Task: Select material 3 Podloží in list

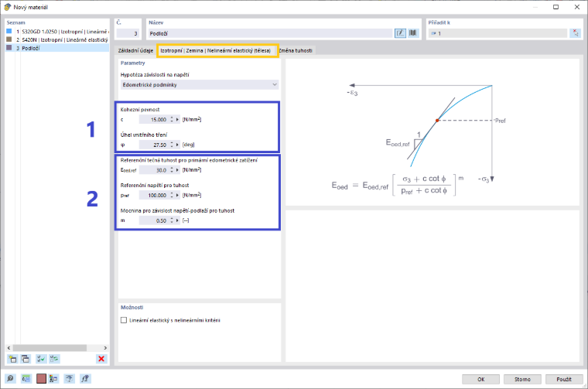Action: pyautogui.click(x=58, y=48)
